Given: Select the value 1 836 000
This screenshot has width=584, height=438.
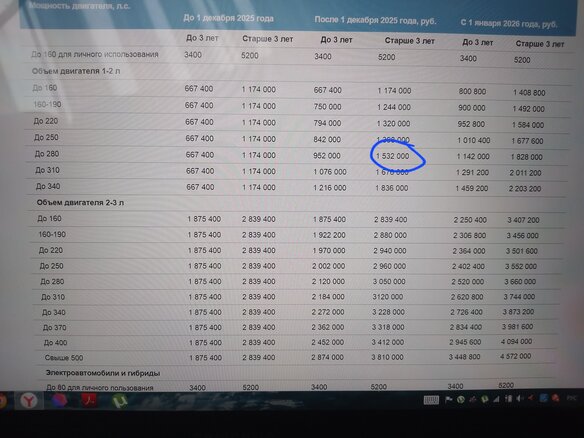Looking at the screenshot, I should [x=391, y=188].
